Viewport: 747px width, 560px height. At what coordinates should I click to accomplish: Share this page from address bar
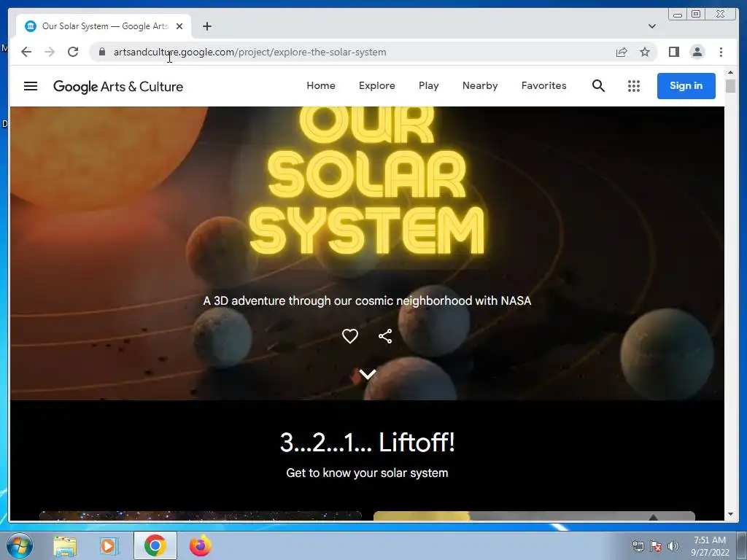pyautogui.click(x=622, y=52)
